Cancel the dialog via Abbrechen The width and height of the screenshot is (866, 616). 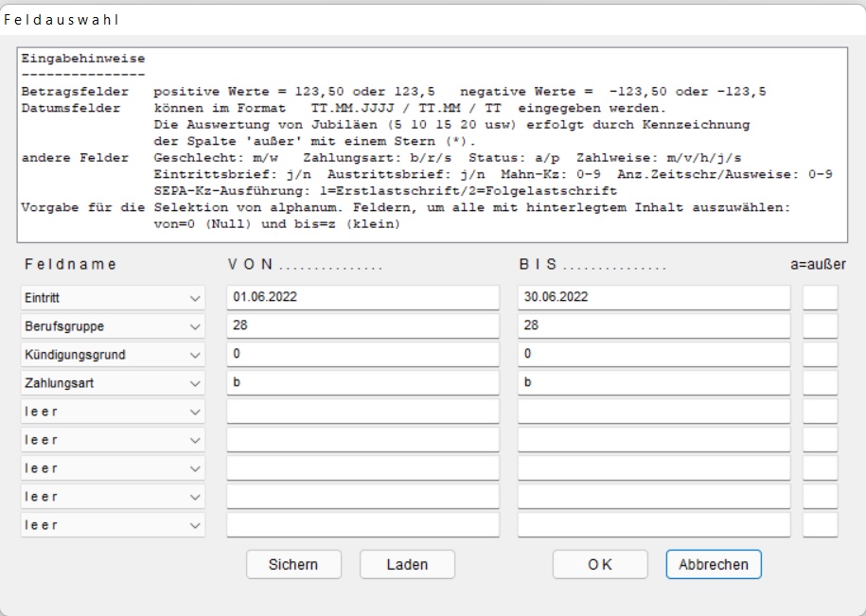713,564
